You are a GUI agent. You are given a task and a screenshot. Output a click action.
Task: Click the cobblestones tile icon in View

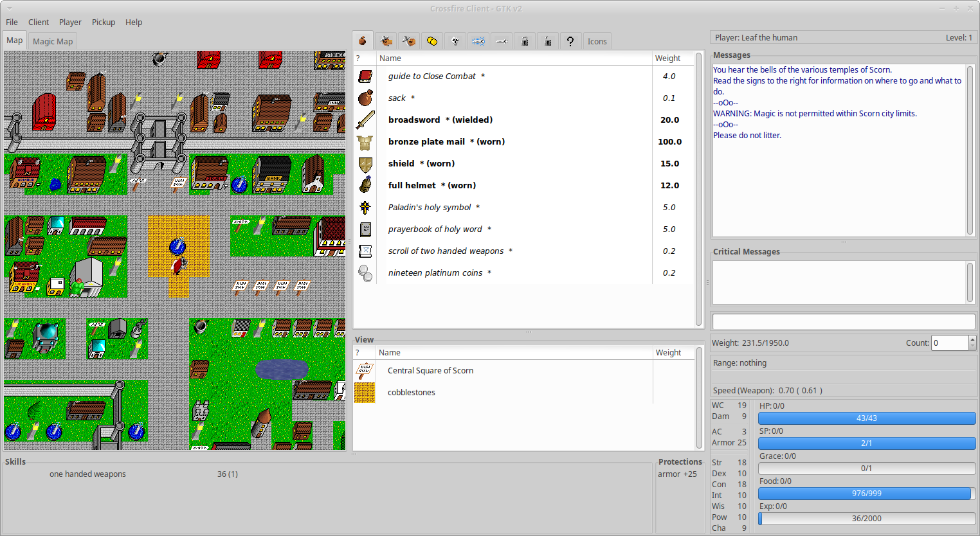coord(365,393)
